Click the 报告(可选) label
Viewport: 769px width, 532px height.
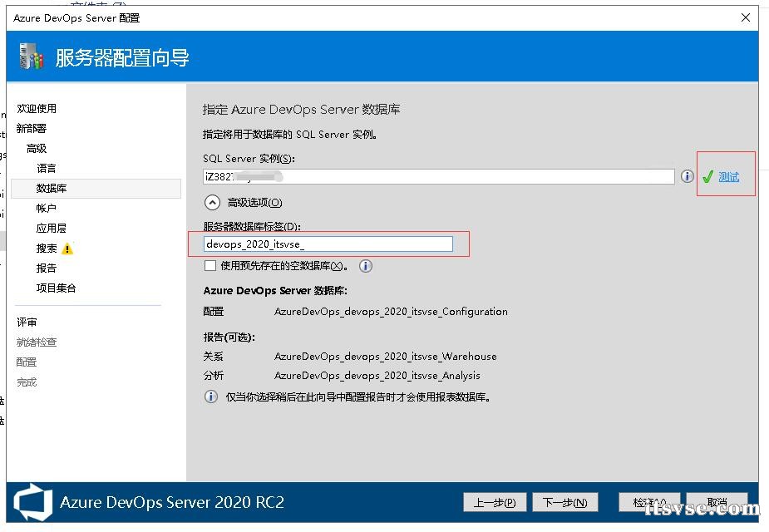coord(229,337)
